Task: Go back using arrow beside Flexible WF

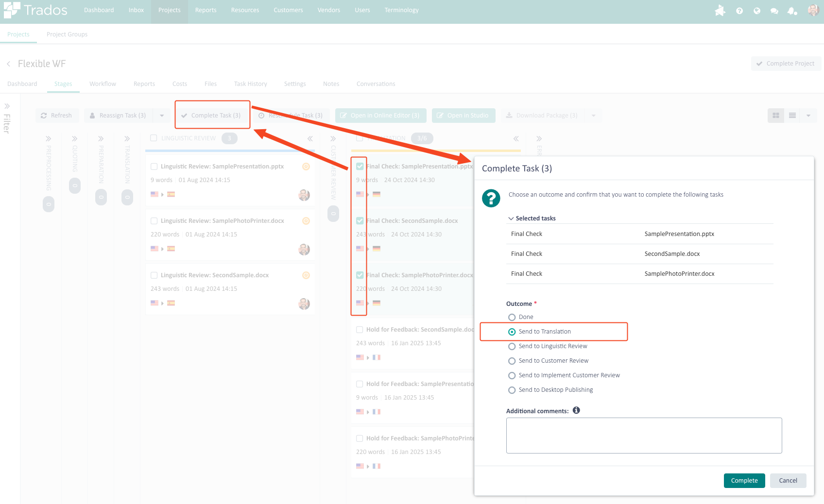Action: (x=9, y=64)
